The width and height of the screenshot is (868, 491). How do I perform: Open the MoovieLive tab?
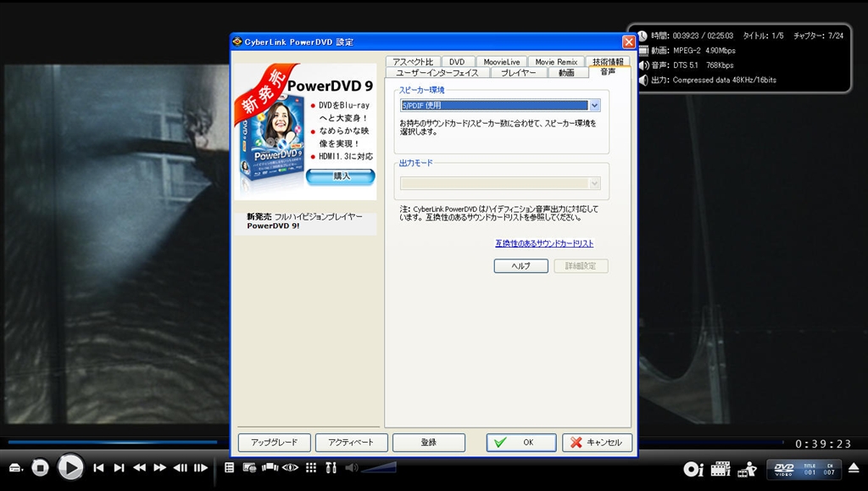(502, 62)
